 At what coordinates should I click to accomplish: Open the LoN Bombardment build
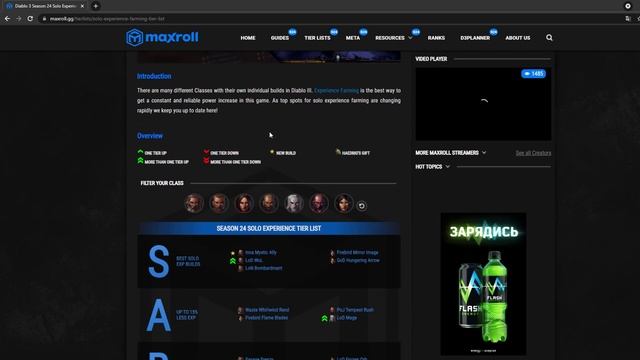point(264,268)
